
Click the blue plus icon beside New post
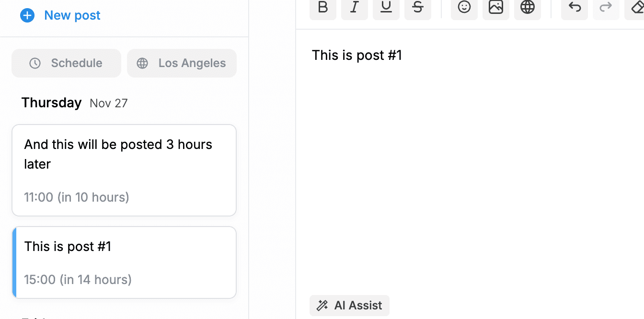click(27, 16)
